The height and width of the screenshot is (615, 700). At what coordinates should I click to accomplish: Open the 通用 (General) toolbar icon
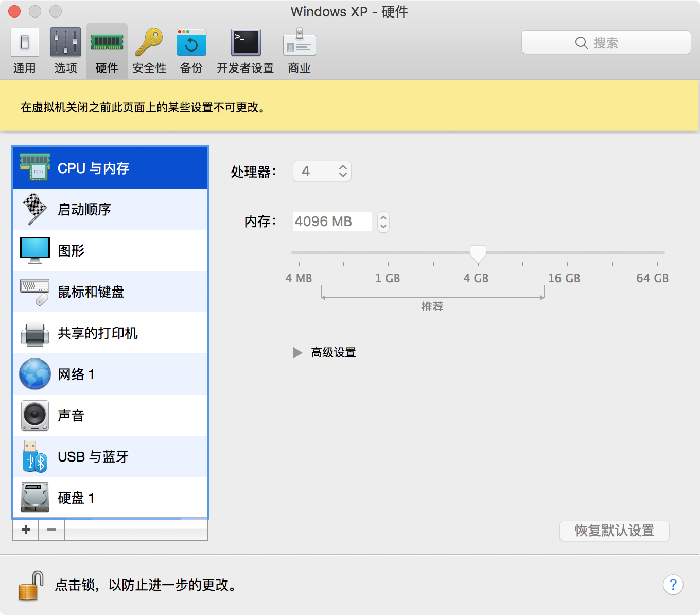(x=24, y=50)
